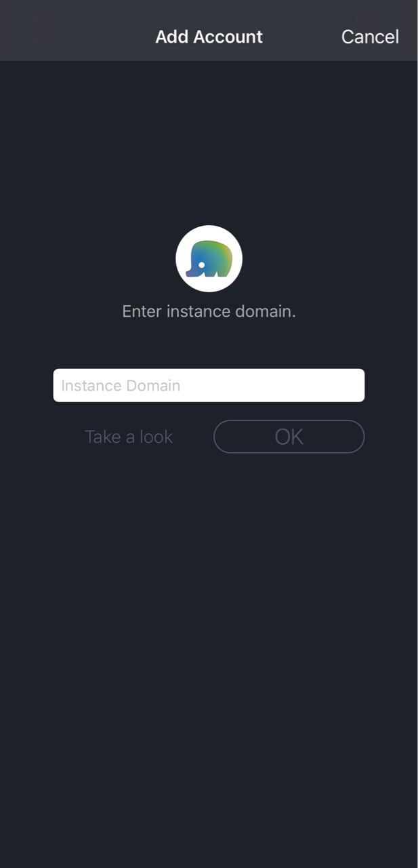Click inside the Instance Domain field

coord(209,385)
